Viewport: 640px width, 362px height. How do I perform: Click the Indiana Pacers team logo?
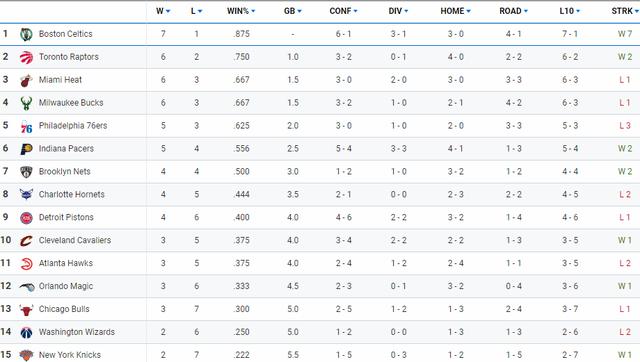(26, 149)
